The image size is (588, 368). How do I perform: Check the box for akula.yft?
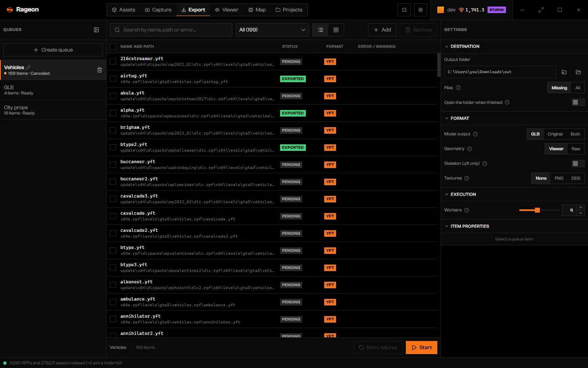[113, 96]
